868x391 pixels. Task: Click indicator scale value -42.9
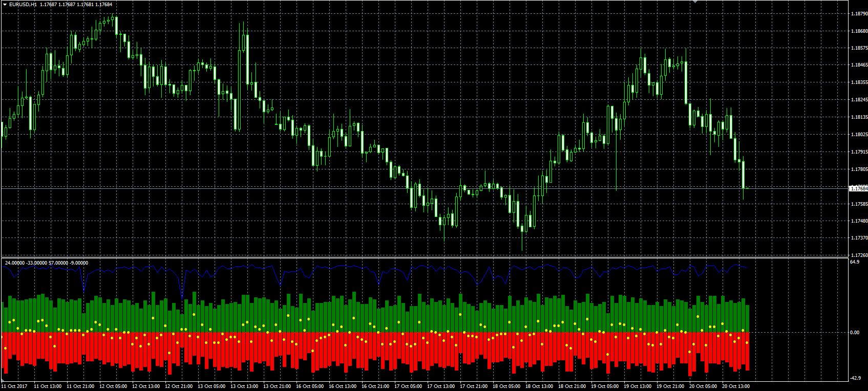tap(855, 378)
